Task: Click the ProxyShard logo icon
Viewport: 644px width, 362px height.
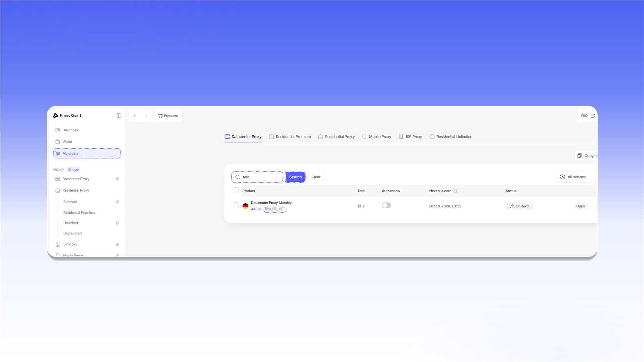Action: (56, 116)
